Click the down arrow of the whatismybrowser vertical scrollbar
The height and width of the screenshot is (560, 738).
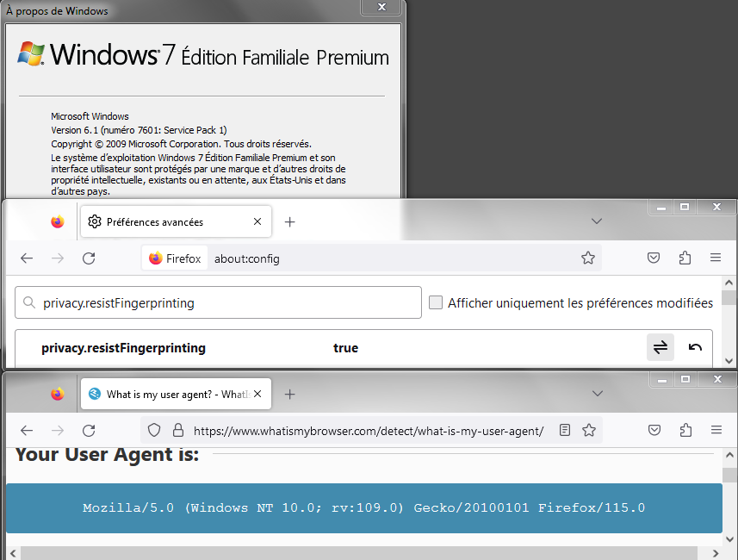pos(729,539)
